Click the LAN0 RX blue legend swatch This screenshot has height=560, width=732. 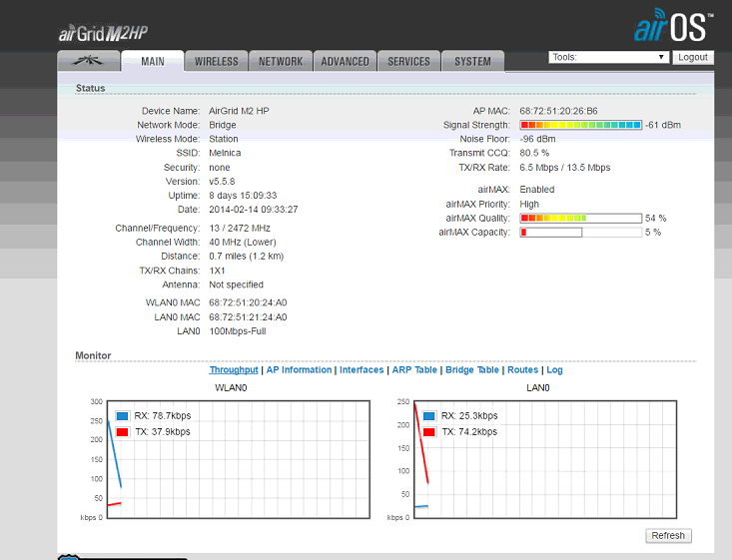tap(429, 416)
